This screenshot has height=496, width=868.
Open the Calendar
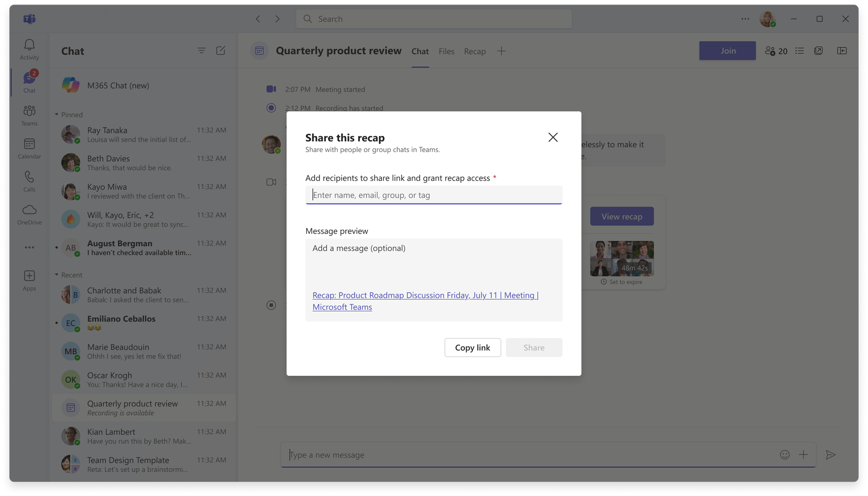29,148
